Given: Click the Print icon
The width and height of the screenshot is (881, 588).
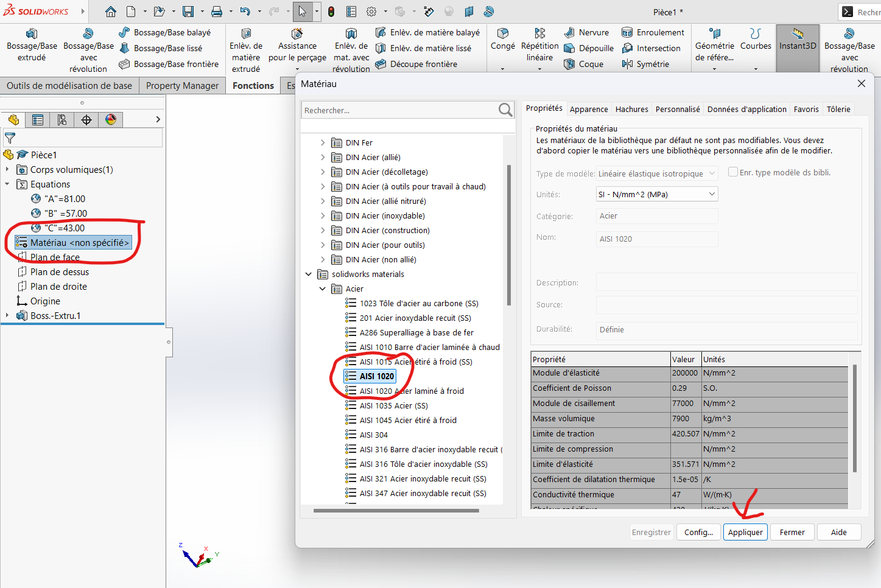Looking at the screenshot, I should pos(216,12).
